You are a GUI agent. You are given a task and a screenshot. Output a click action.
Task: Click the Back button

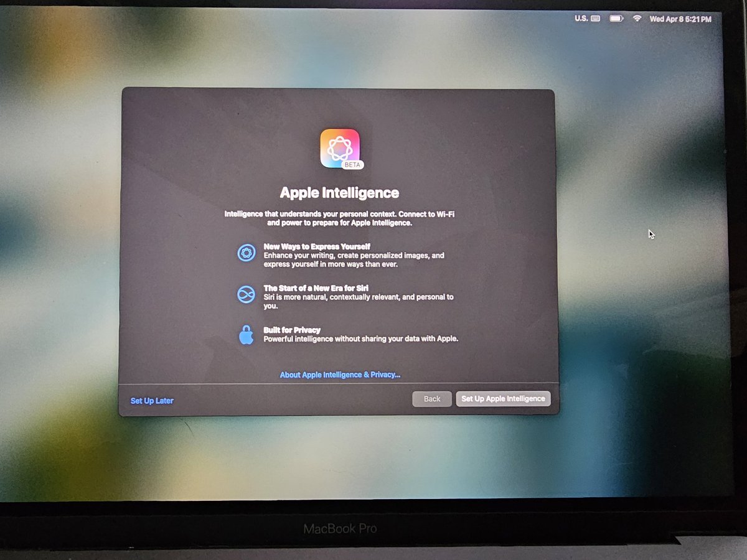coord(432,399)
